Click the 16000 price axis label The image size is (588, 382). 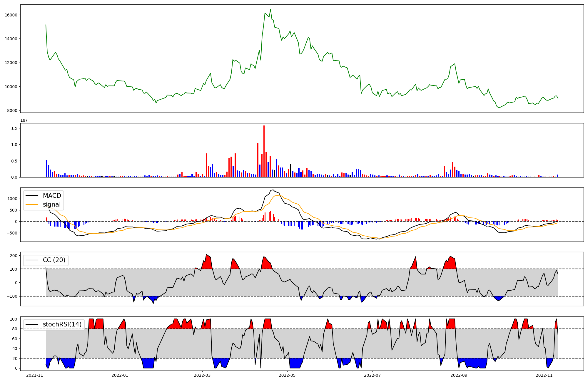[11, 15]
